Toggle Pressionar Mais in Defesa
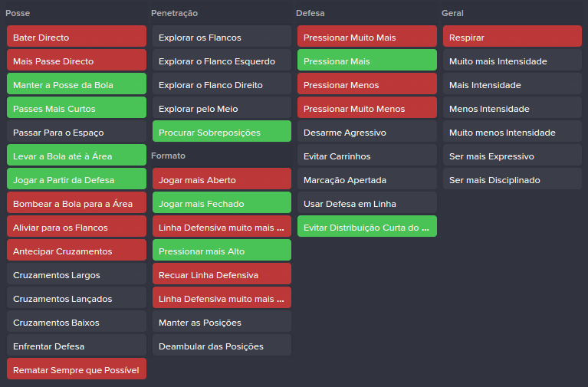The height and width of the screenshot is (387, 588). [x=367, y=61]
